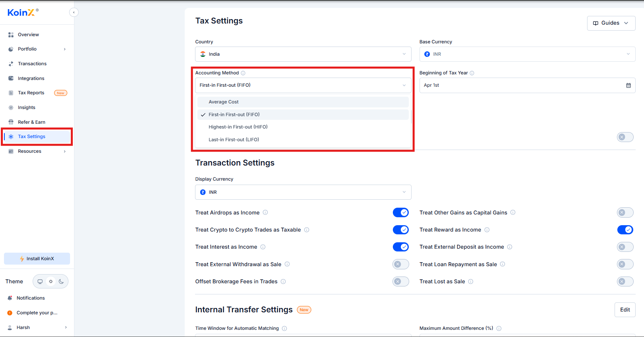The height and width of the screenshot is (337, 644).
Task: Open the Country dropdown showing India
Action: [x=303, y=54]
